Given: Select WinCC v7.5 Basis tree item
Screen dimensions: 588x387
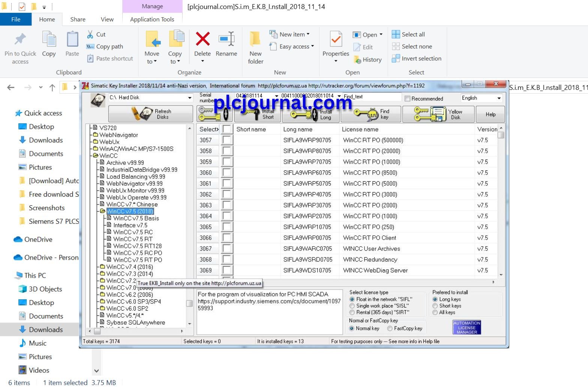Looking at the screenshot, I should tap(136, 218).
